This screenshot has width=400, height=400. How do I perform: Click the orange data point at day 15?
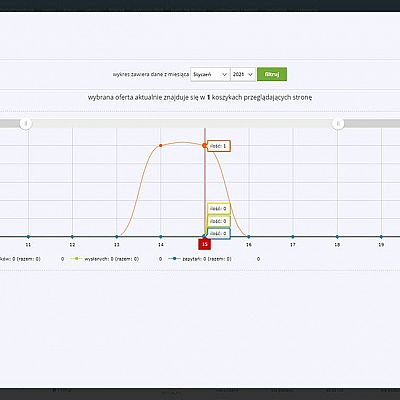(x=204, y=145)
